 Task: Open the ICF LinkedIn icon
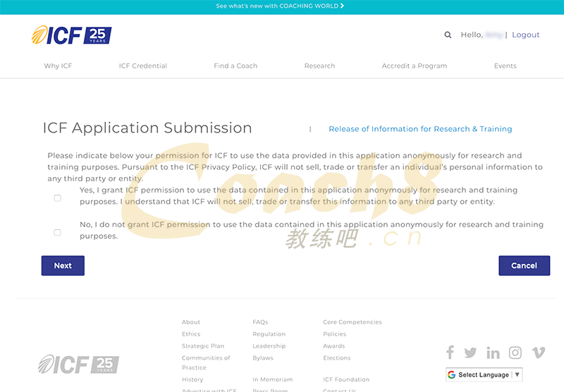493,353
